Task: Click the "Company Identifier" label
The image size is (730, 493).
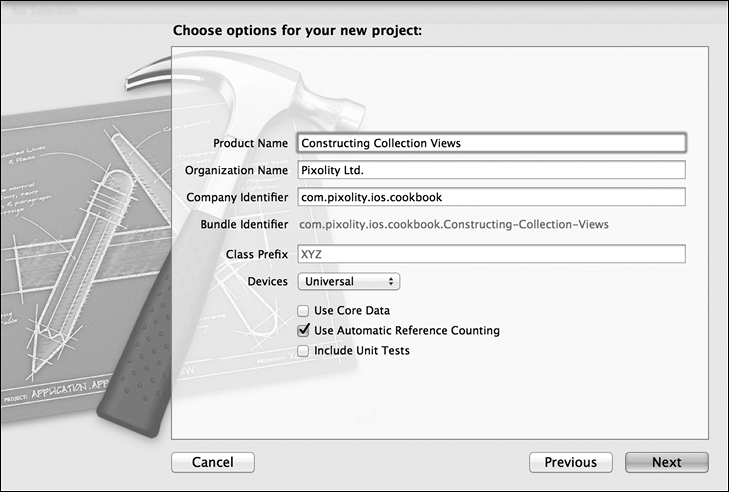Action: [237, 198]
